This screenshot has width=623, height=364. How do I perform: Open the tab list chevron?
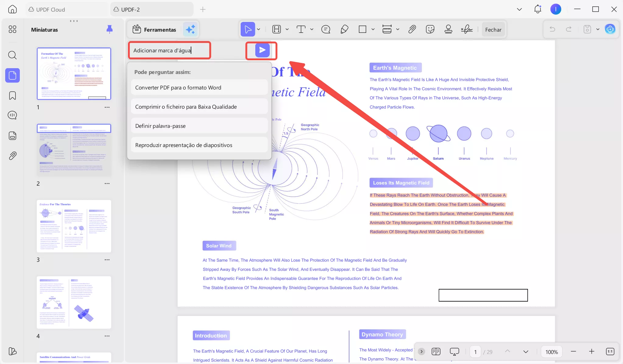[x=519, y=9]
